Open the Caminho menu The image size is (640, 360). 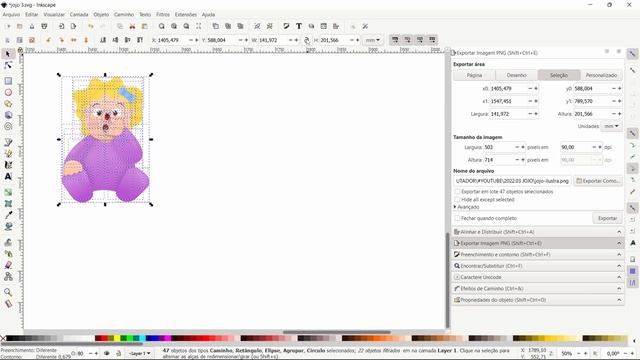click(x=124, y=14)
